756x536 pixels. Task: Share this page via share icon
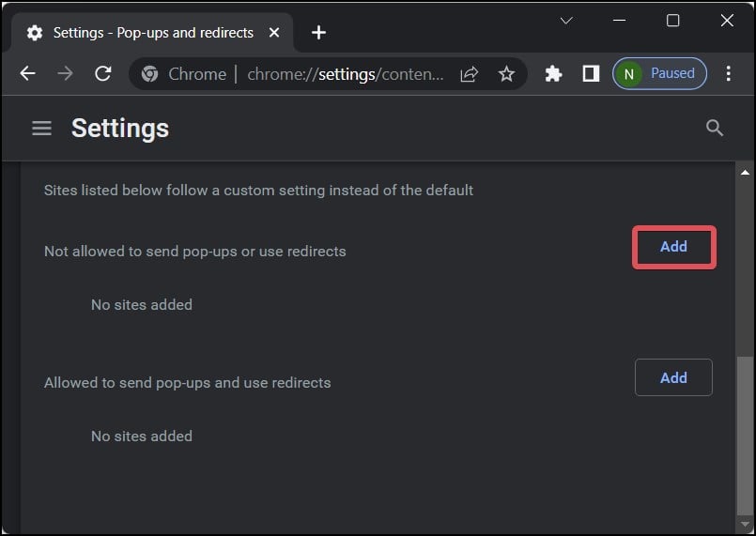click(469, 74)
